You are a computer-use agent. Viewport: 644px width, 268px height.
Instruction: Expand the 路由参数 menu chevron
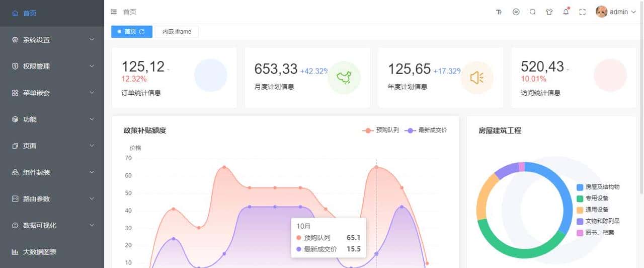tap(92, 198)
